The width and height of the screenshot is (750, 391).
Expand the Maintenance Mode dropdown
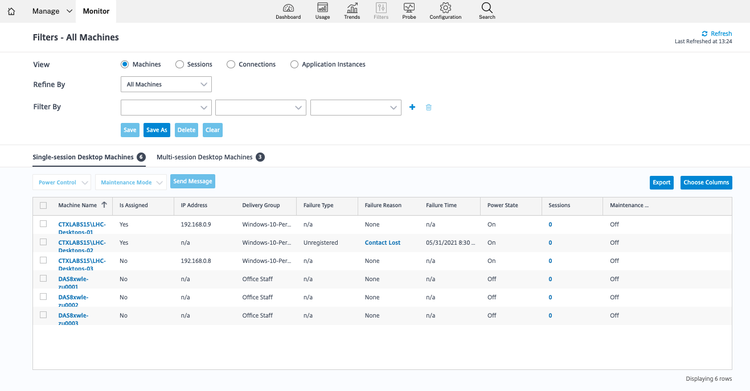coord(131,182)
